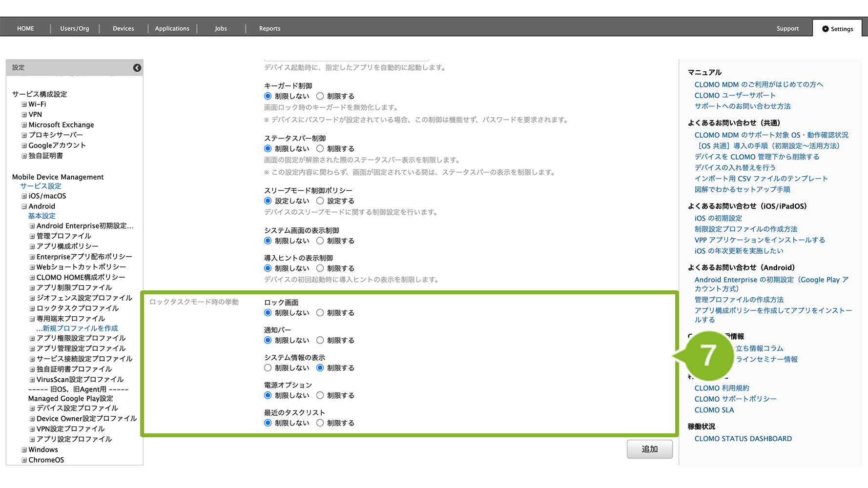Image resolution: width=868 pixels, height=488 pixels.
Task: Expand the iOS/macOS tree node
Action: (24, 196)
